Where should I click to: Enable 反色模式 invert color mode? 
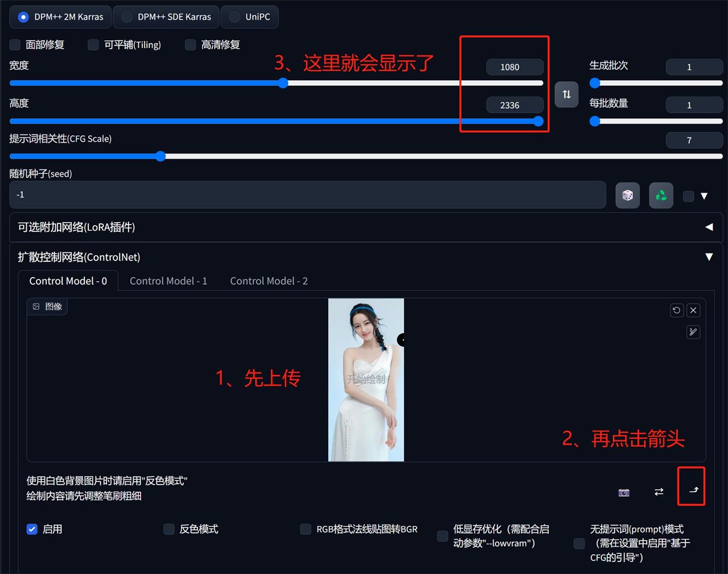[169, 529]
